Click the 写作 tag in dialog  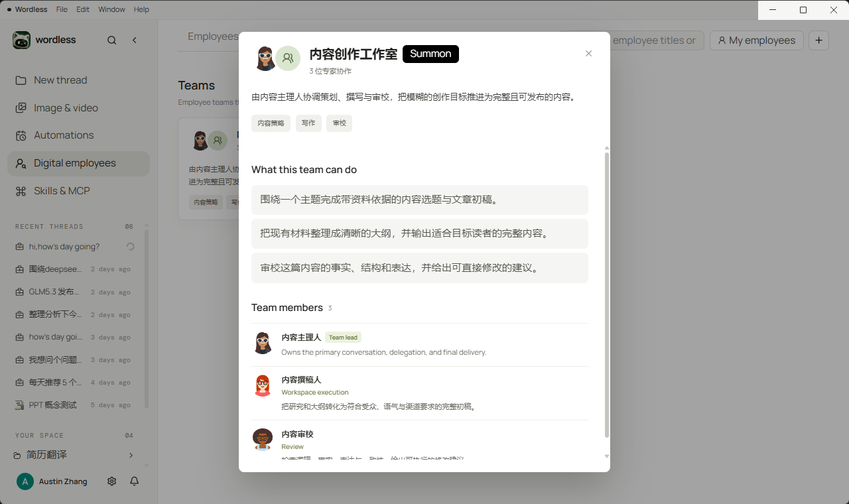[x=308, y=123]
